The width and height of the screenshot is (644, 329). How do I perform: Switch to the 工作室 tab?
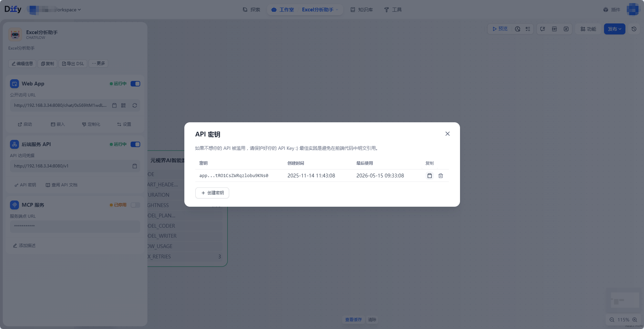pos(283,10)
